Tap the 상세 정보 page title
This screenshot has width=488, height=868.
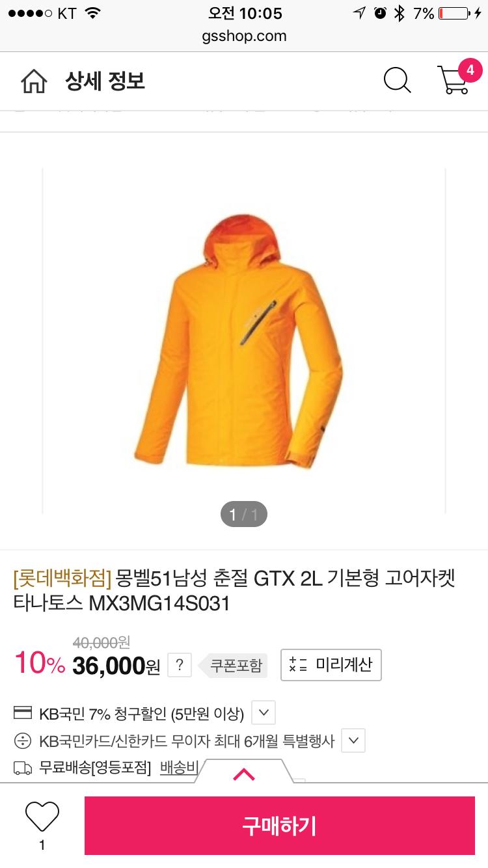(x=105, y=81)
